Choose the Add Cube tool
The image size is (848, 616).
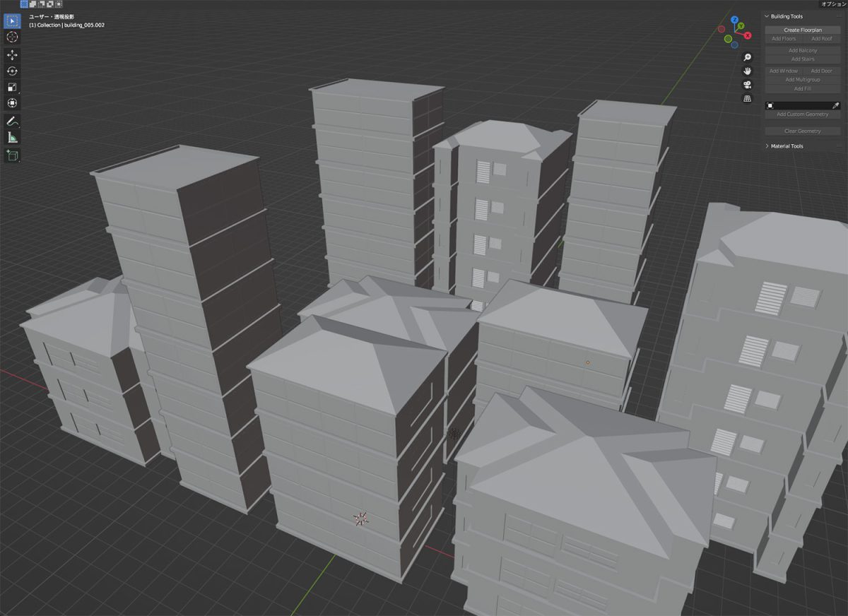pos(12,155)
